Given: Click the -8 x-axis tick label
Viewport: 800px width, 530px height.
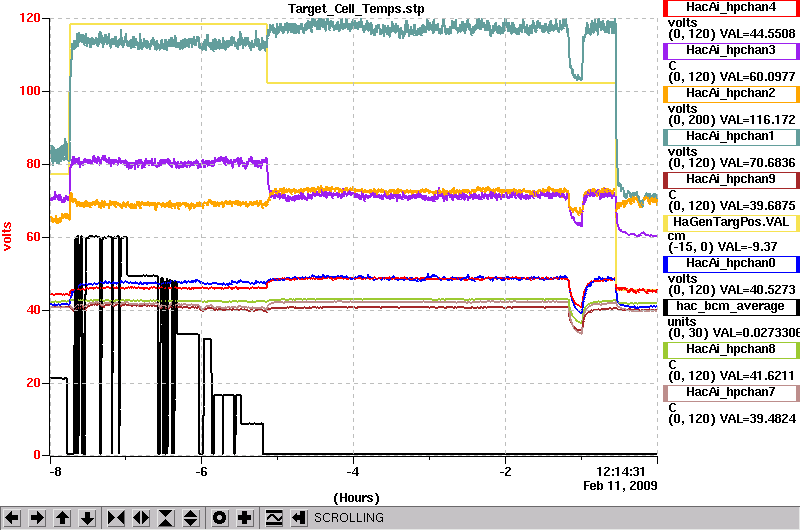Looking at the screenshot, I should pyautogui.click(x=55, y=472).
